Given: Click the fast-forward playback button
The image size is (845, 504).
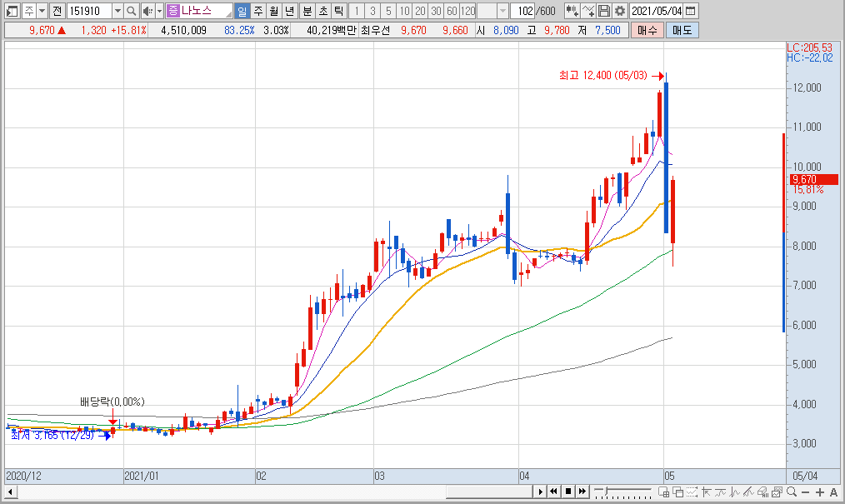Looking at the screenshot, I should coord(582,492).
